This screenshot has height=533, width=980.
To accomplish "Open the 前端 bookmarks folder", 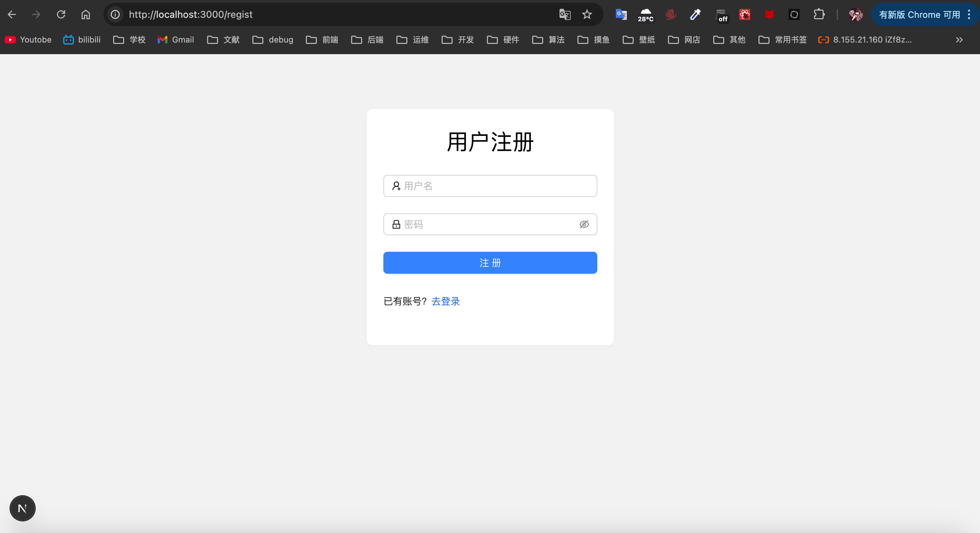I will [322, 39].
